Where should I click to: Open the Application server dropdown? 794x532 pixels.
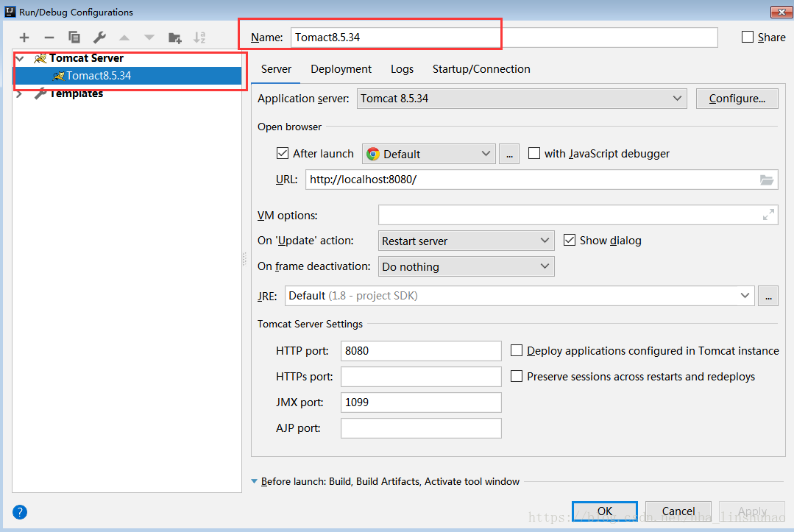(522, 99)
